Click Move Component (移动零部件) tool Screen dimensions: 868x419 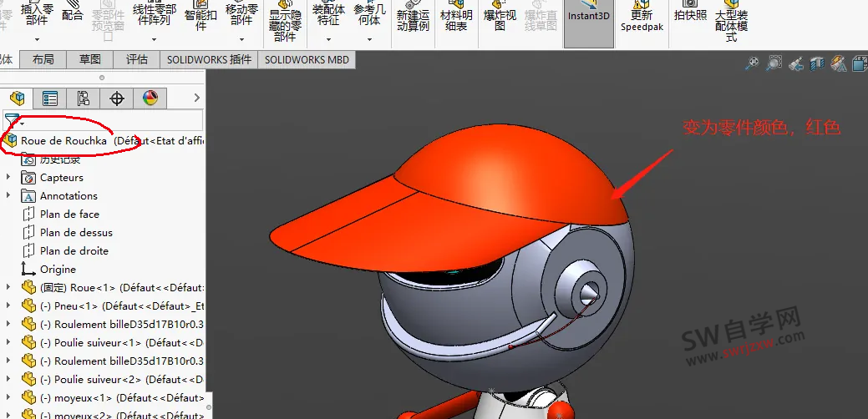click(x=242, y=14)
